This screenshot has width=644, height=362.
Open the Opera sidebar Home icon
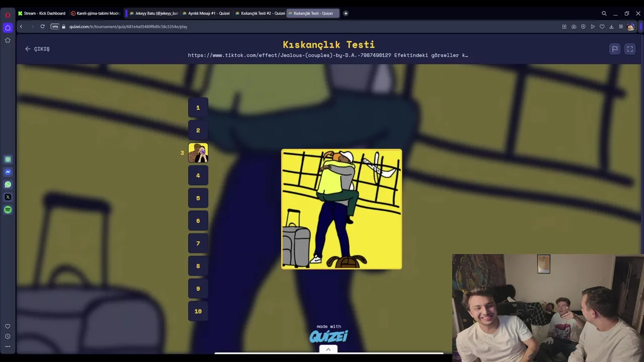coord(8,28)
